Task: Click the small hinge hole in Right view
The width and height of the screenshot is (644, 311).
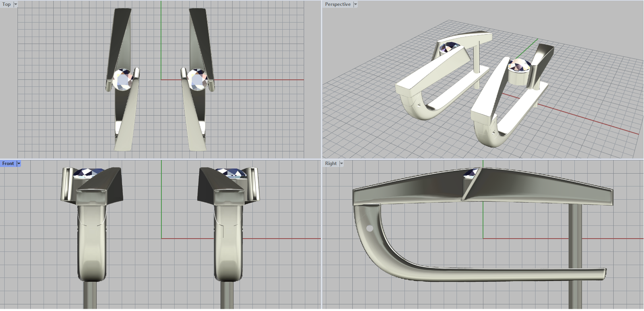Action: click(x=369, y=228)
